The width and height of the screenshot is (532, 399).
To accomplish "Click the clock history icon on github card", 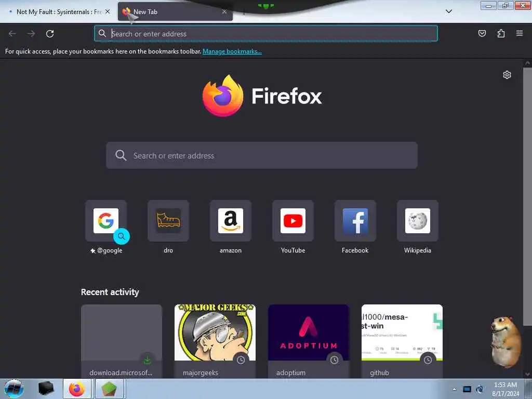I will [x=428, y=360].
